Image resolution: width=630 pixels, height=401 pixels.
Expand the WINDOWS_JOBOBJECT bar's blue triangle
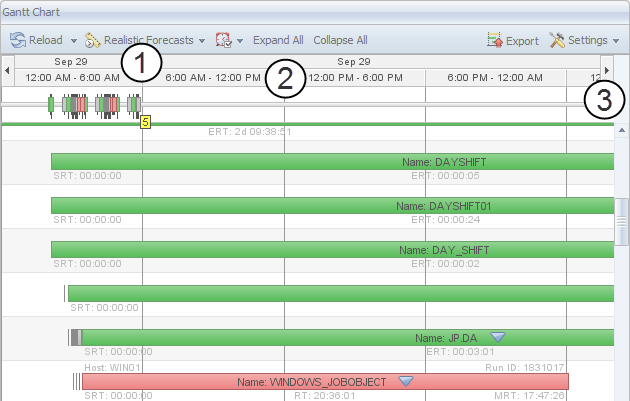[x=406, y=381]
